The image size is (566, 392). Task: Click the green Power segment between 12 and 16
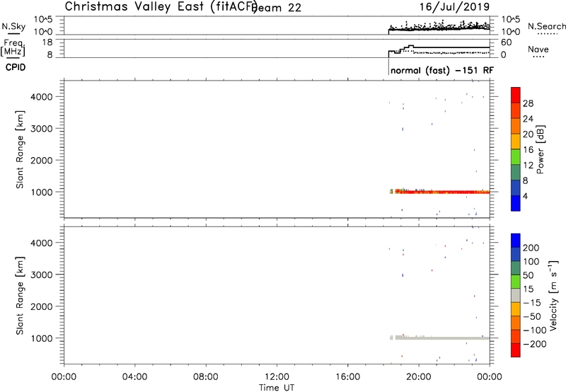point(516,157)
